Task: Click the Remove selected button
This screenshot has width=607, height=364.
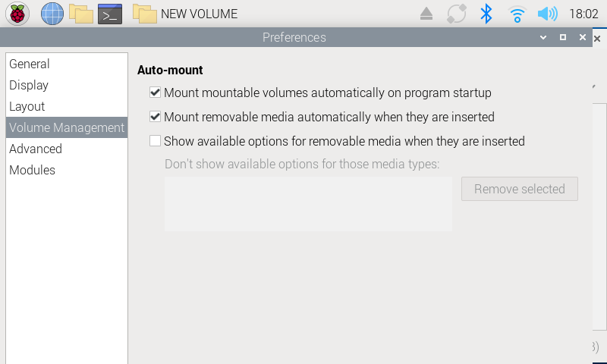Action: [519, 189]
